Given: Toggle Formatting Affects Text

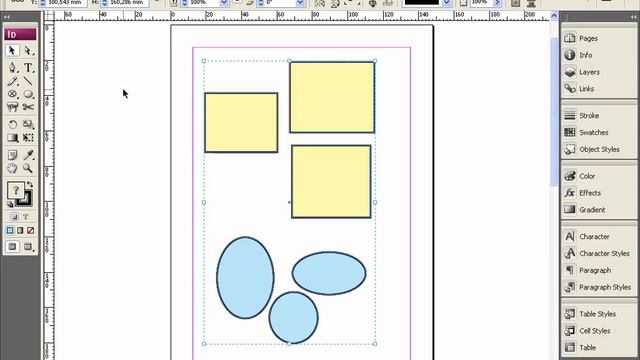Looking at the screenshot, I should click(x=25, y=217).
